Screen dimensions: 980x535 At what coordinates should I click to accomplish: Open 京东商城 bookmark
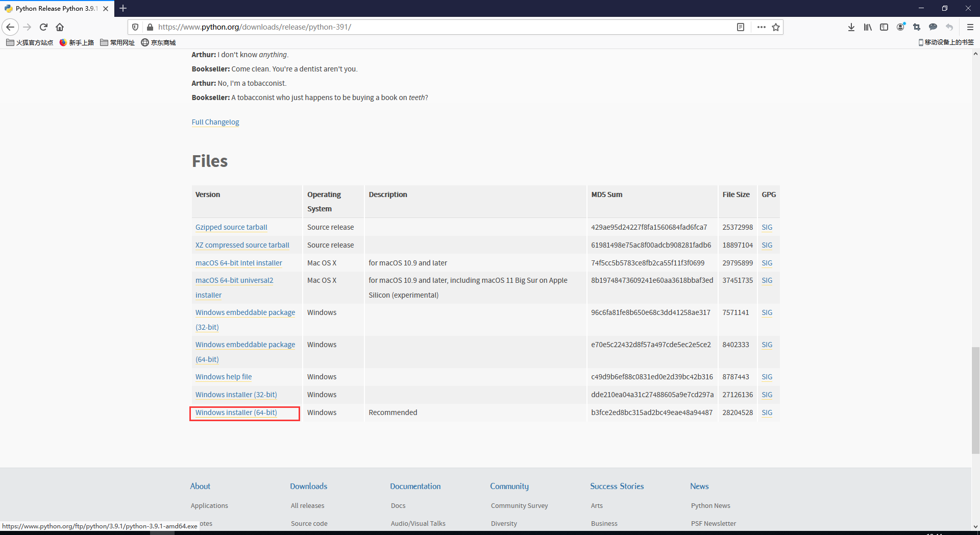(158, 42)
